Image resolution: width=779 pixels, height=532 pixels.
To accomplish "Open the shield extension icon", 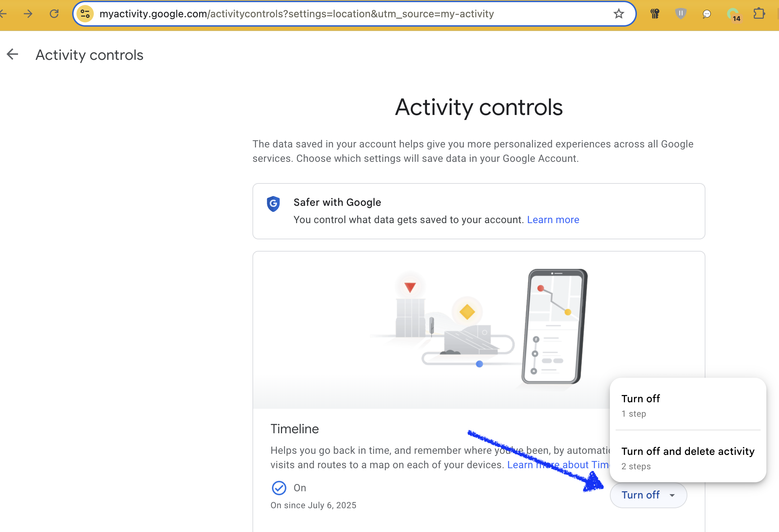I will tap(681, 14).
